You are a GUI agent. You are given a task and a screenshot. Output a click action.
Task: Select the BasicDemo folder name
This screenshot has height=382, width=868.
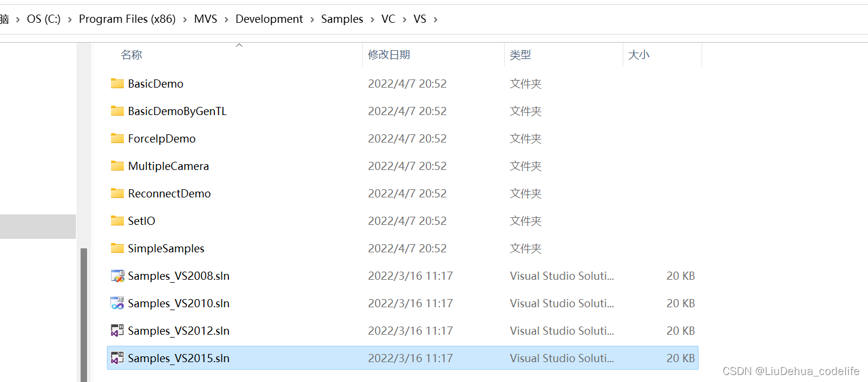(x=155, y=84)
